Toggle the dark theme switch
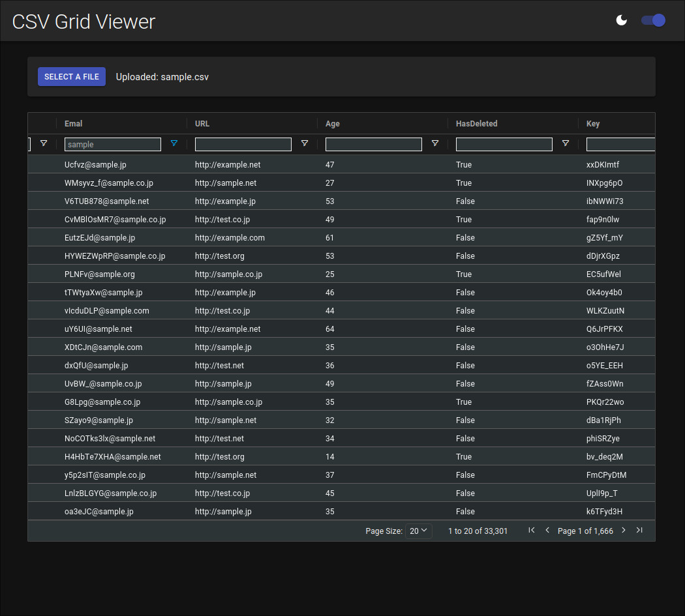Screen dimensions: 685x616 click(653, 20)
